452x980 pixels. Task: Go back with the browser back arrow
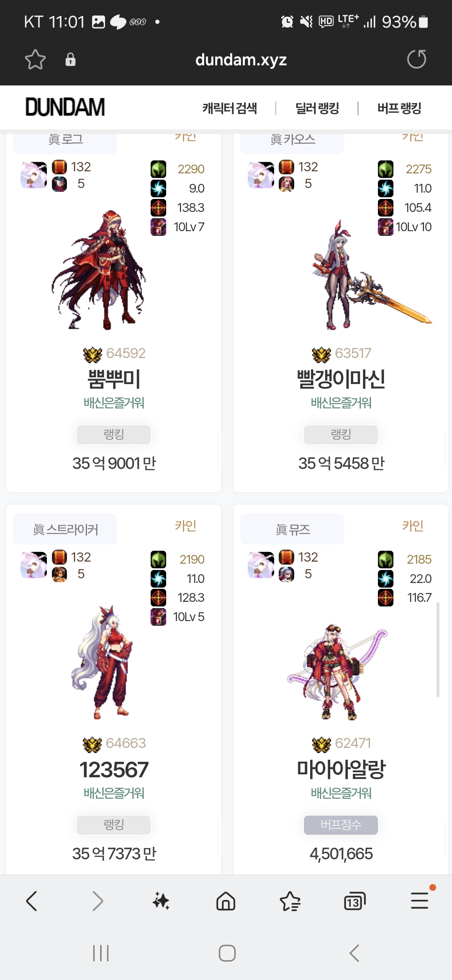(32, 901)
